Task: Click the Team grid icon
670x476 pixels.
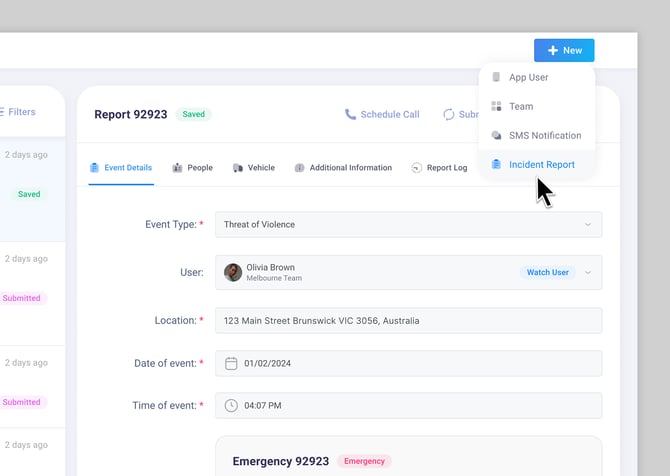Action: tap(496, 106)
